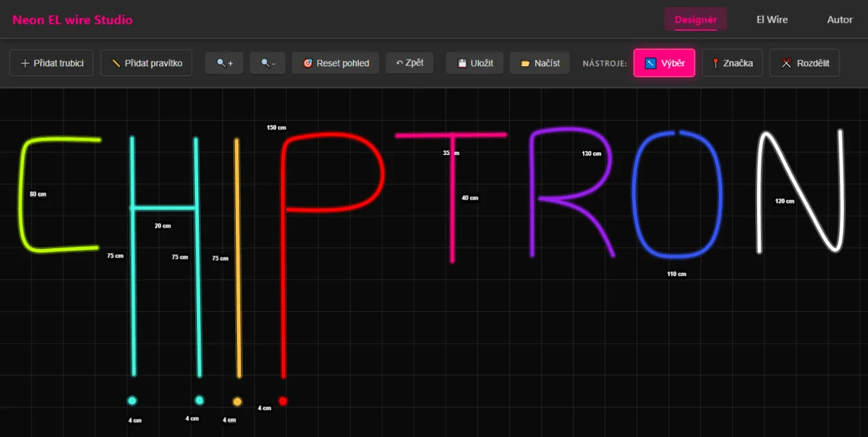Select the yellow-green letter C tube
868x437 pixels.
coord(21,195)
